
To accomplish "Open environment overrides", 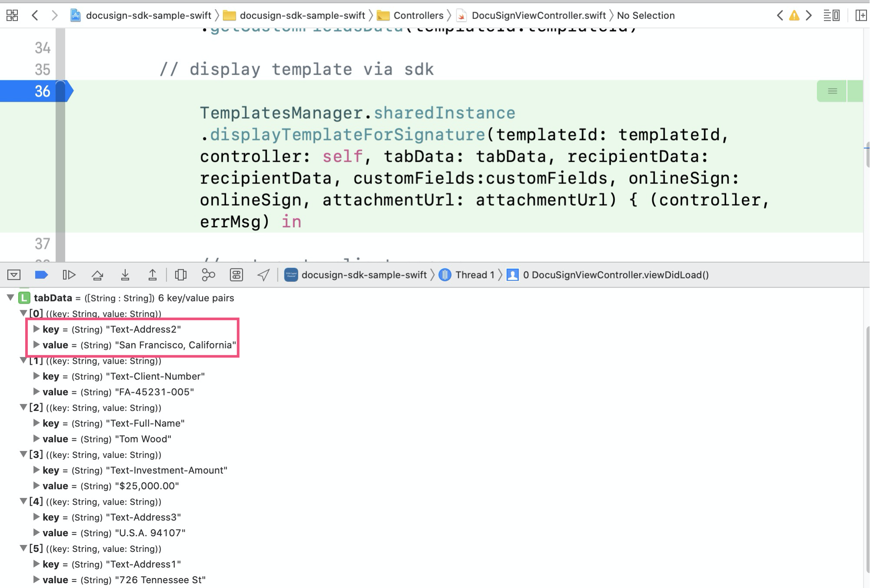I will pos(236,275).
